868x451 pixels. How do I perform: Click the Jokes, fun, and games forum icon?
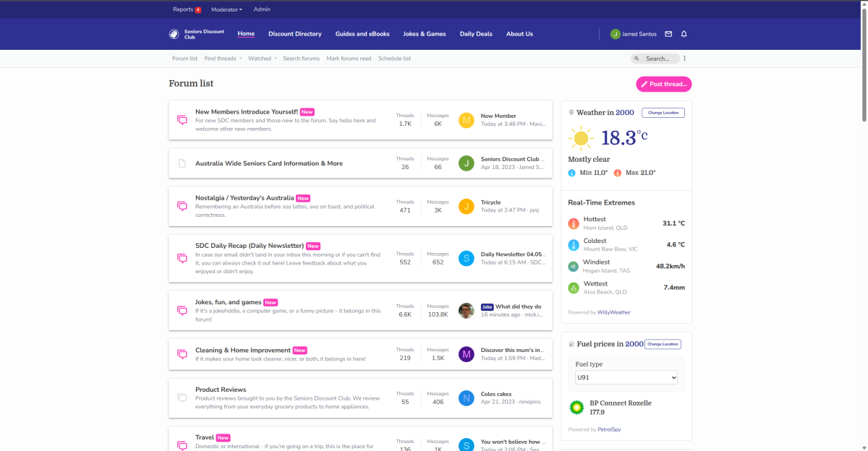[182, 311]
